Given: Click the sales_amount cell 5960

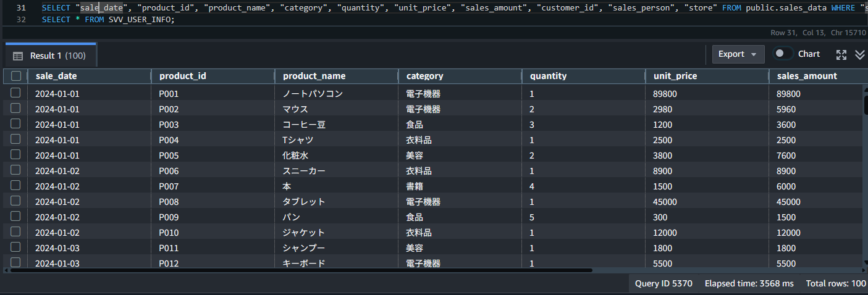Looking at the screenshot, I should (815, 109).
